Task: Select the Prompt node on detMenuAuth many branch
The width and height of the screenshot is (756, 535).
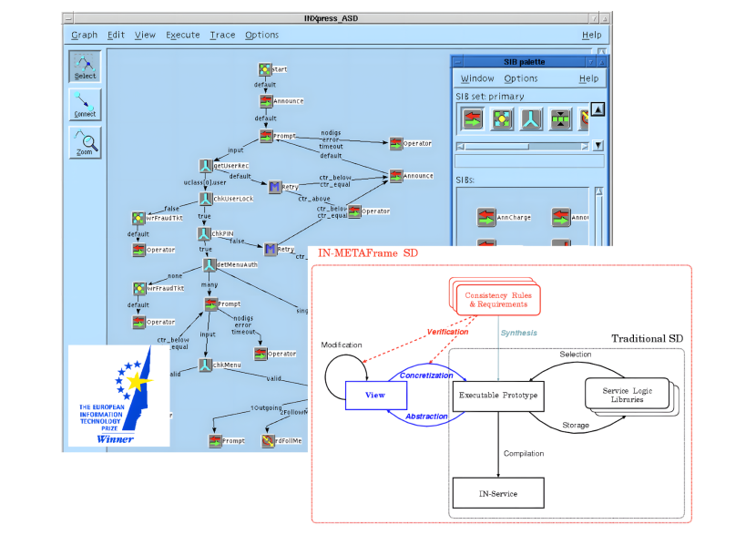Action: pos(210,304)
